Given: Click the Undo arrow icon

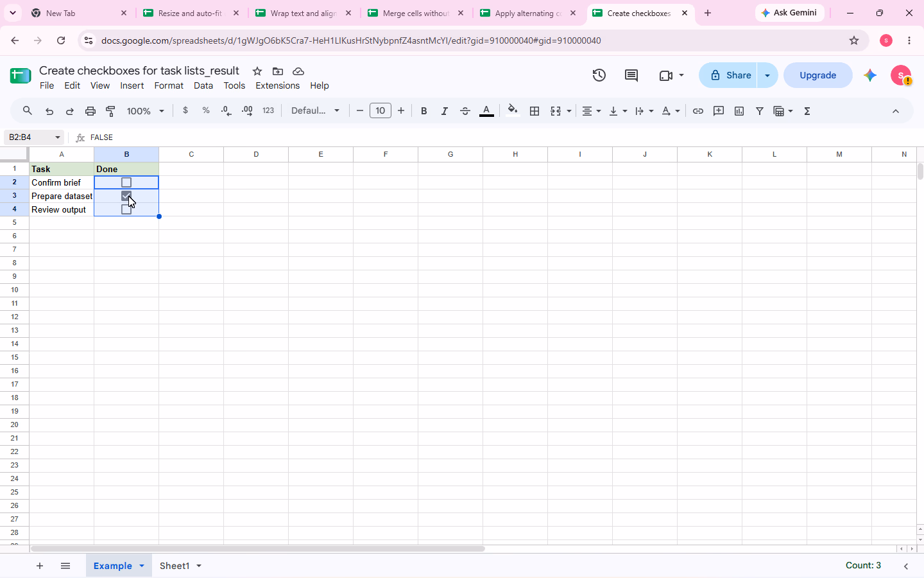Looking at the screenshot, I should (x=49, y=111).
